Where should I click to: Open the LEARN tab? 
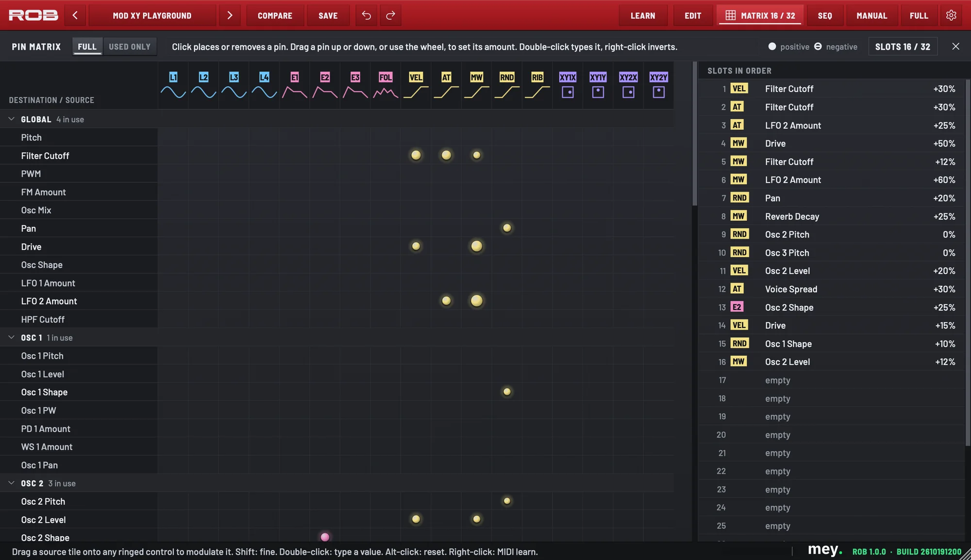point(643,16)
